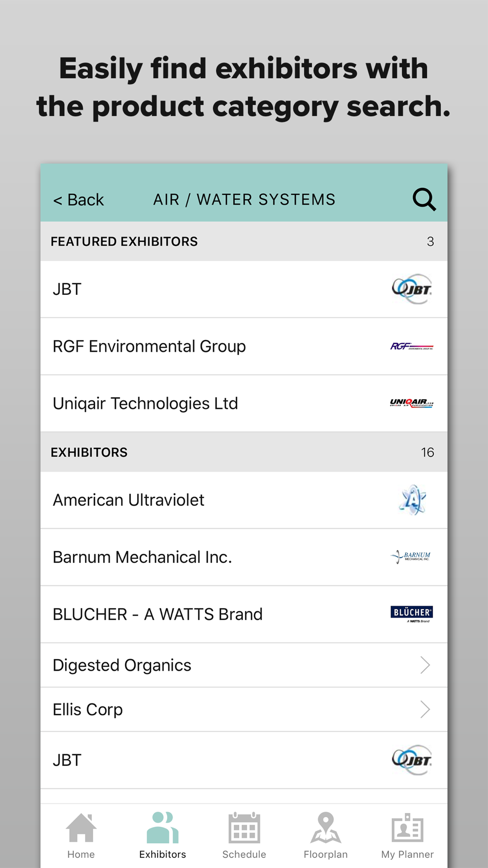Open the My Planner tab
488x868 pixels.
pos(407,835)
